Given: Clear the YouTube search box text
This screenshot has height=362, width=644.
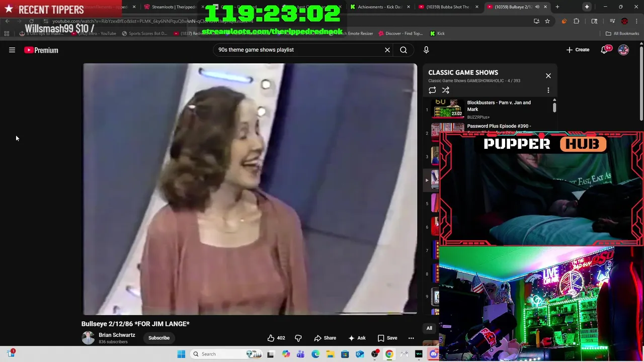Looking at the screenshot, I should pyautogui.click(x=387, y=50).
